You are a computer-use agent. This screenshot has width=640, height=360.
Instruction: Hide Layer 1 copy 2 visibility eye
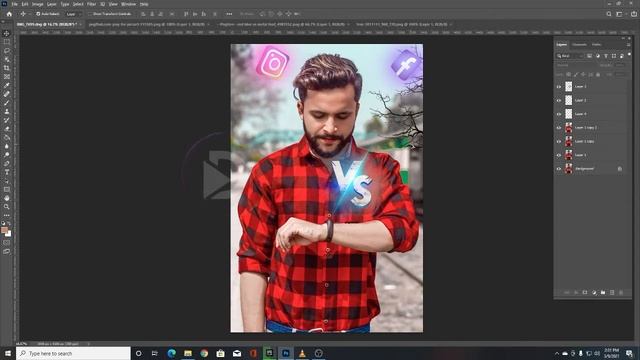[559, 128]
